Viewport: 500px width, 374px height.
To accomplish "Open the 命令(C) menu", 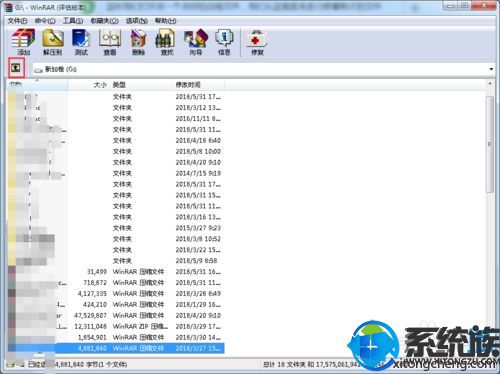I will click(x=45, y=21).
